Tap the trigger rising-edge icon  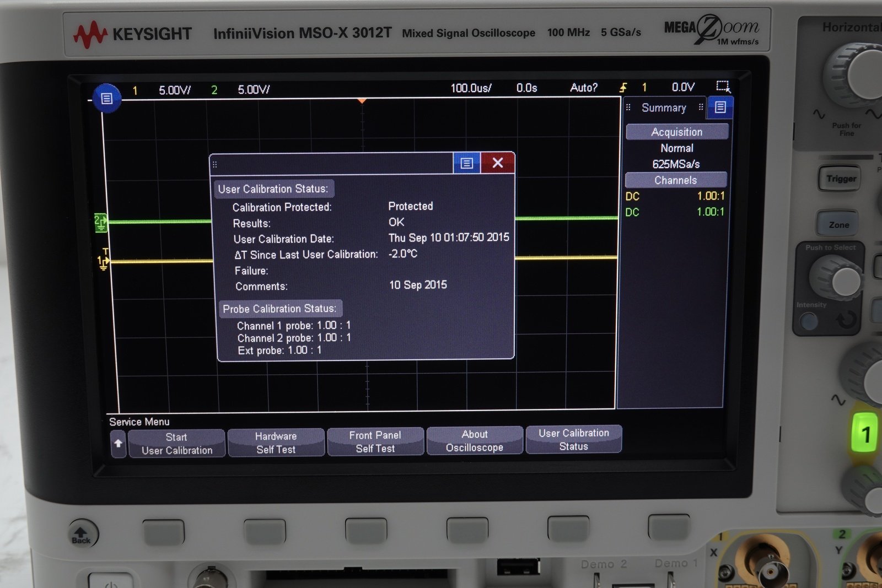(623, 87)
